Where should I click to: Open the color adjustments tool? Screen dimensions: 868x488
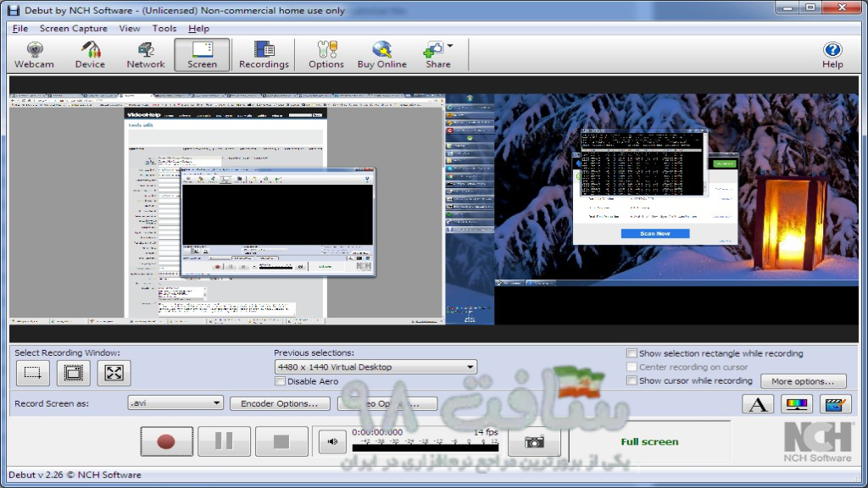click(x=797, y=404)
